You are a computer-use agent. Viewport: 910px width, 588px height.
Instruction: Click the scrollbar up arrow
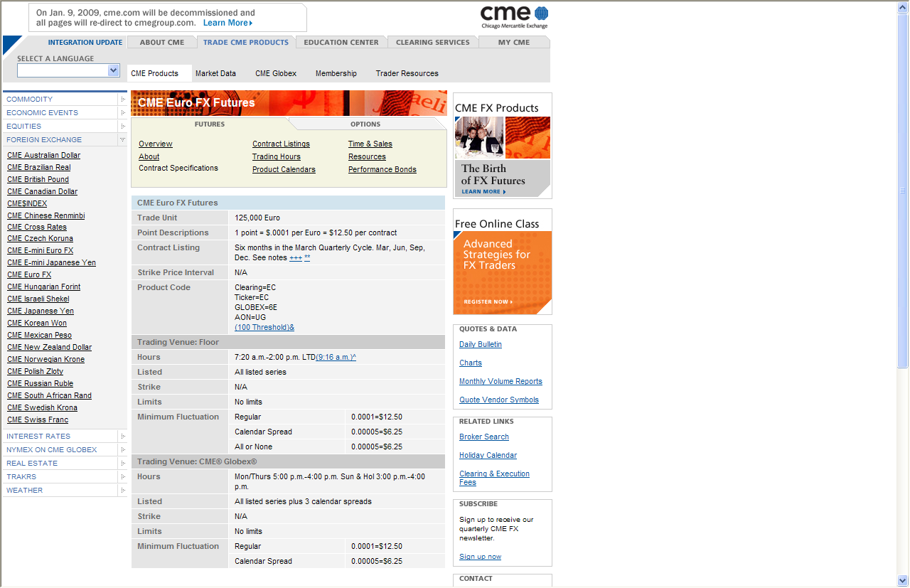(903, 6)
